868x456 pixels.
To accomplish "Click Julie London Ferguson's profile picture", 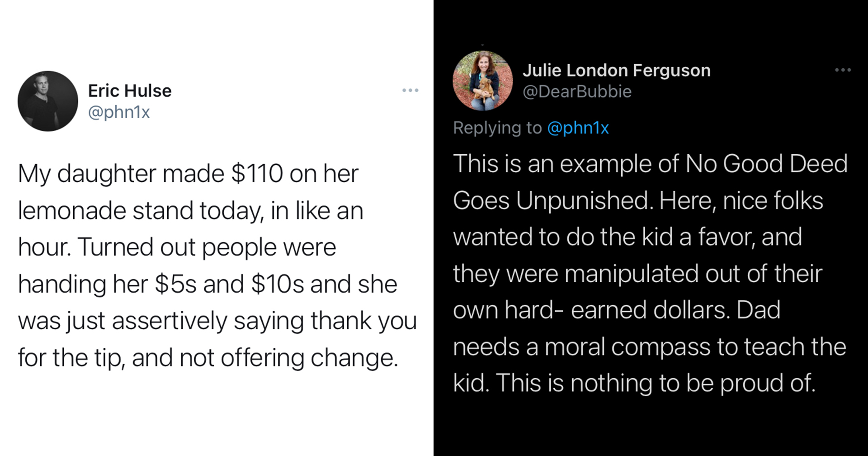I will [483, 81].
